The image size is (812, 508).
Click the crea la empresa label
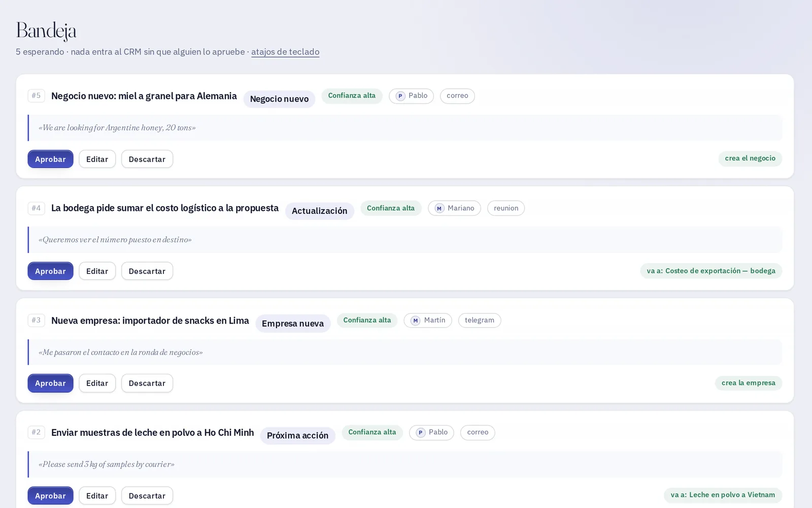pyautogui.click(x=749, y=383)
